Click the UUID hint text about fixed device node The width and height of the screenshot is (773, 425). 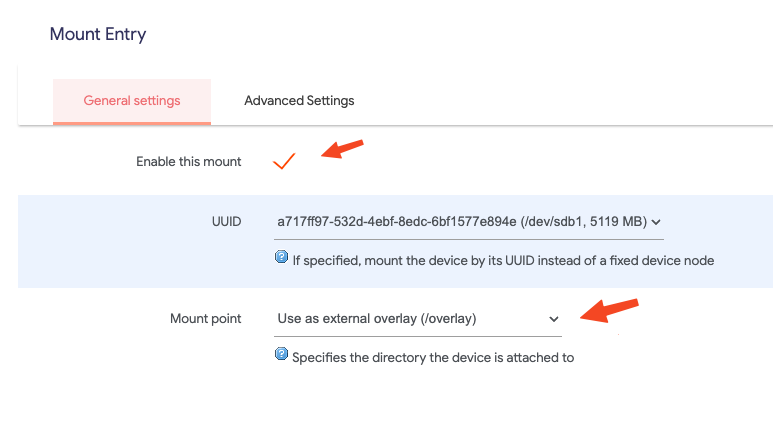click(502, 260)
